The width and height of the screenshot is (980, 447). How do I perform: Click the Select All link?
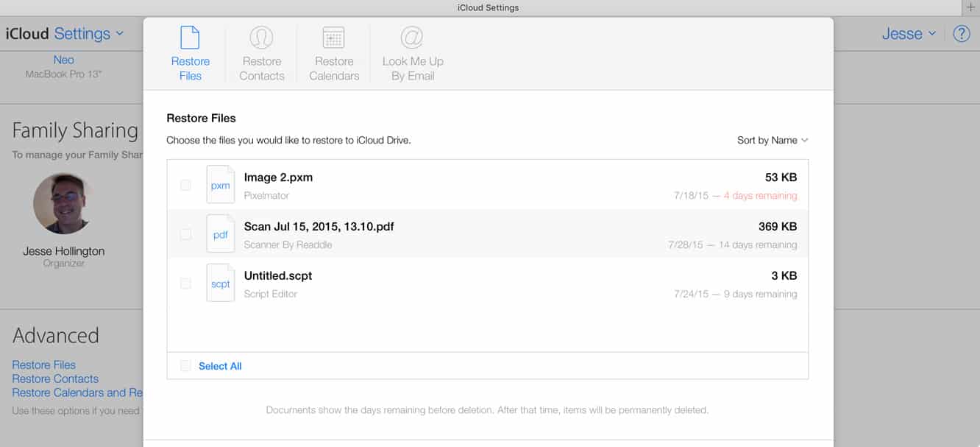(x=220, y=366)
